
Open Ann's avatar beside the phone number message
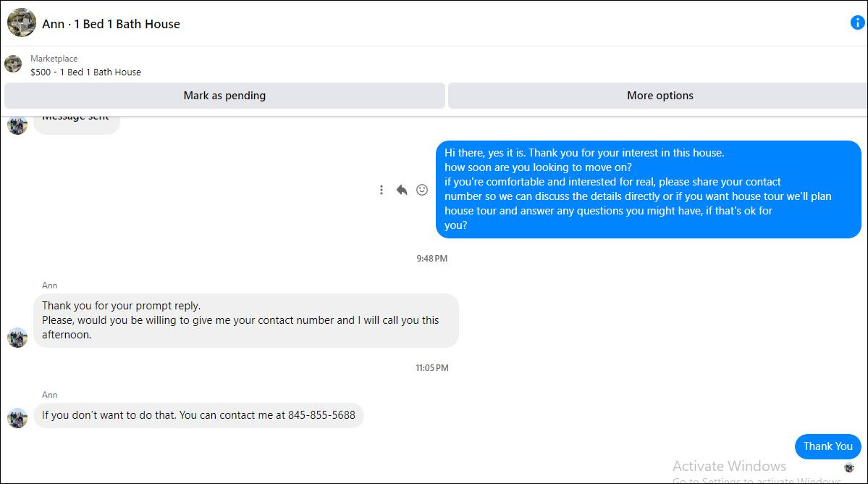[x=17, y=418]
